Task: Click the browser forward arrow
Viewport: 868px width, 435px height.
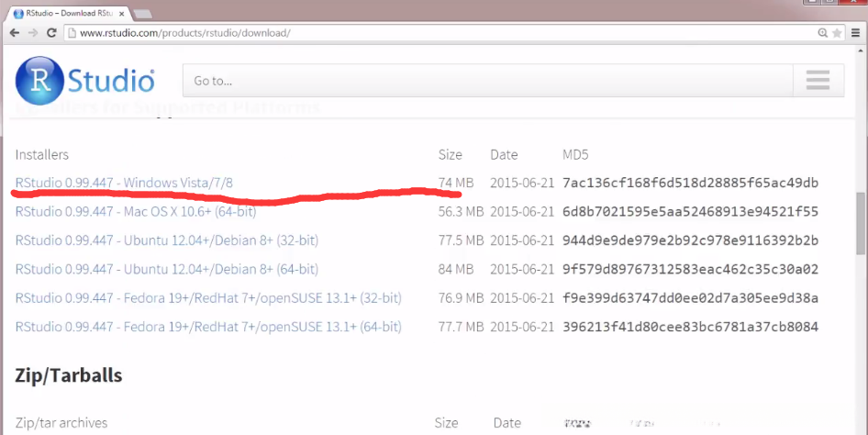Action: [33, 33]
